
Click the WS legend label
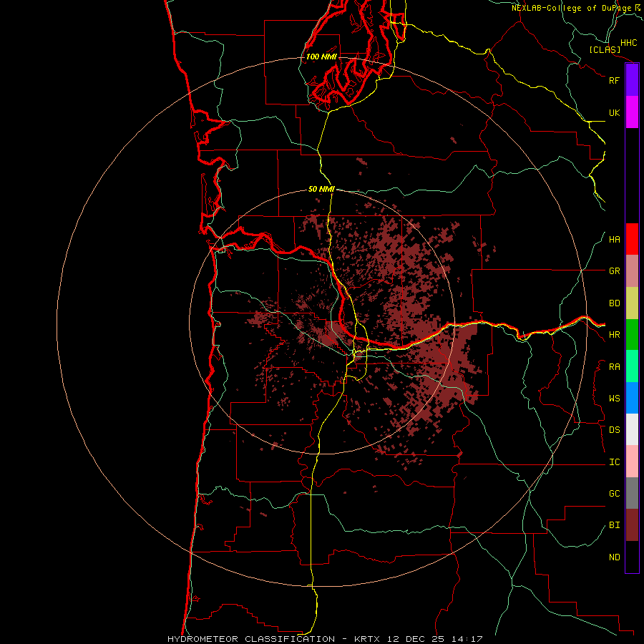[x=614, y=399]
